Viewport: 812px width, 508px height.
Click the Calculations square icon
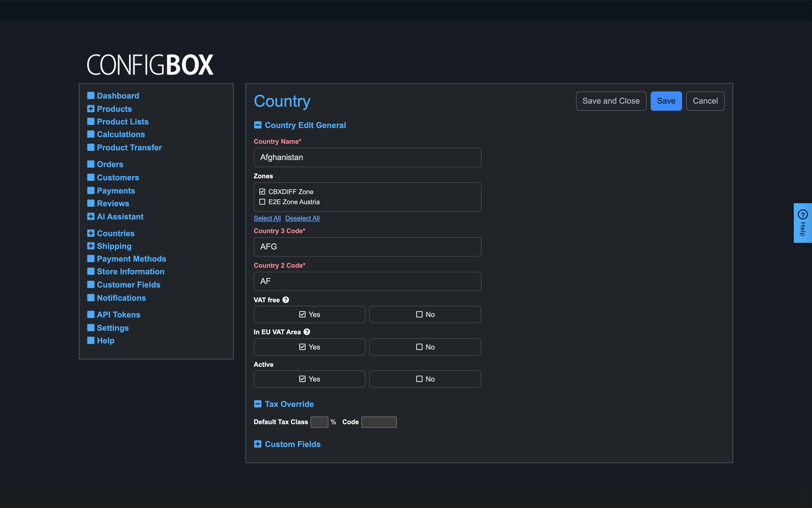[x=91, y=134]
